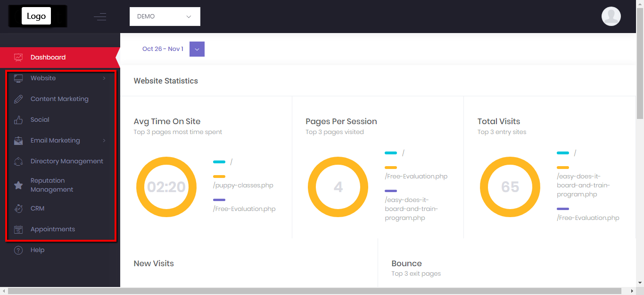
Task: Open the DEMO account dropdown
Action: click(x=165, y=17)
